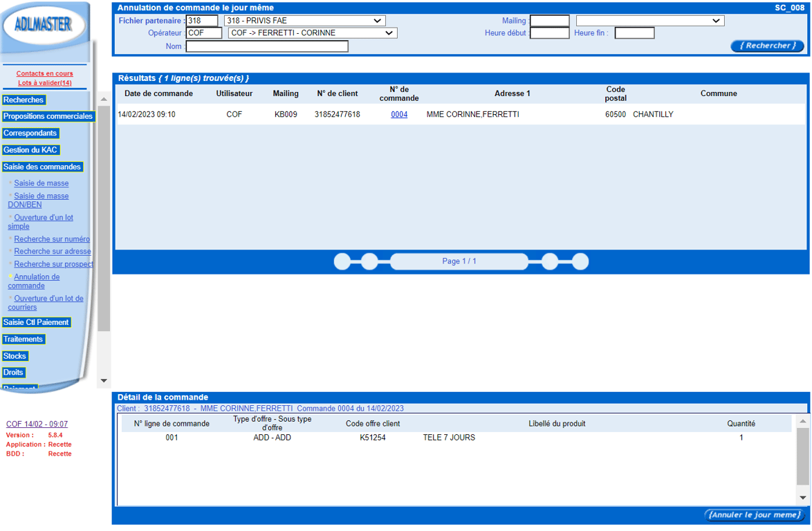812x531 pixels.
Task: Click mailing code KB009 cell
Action: pos(286,114)
